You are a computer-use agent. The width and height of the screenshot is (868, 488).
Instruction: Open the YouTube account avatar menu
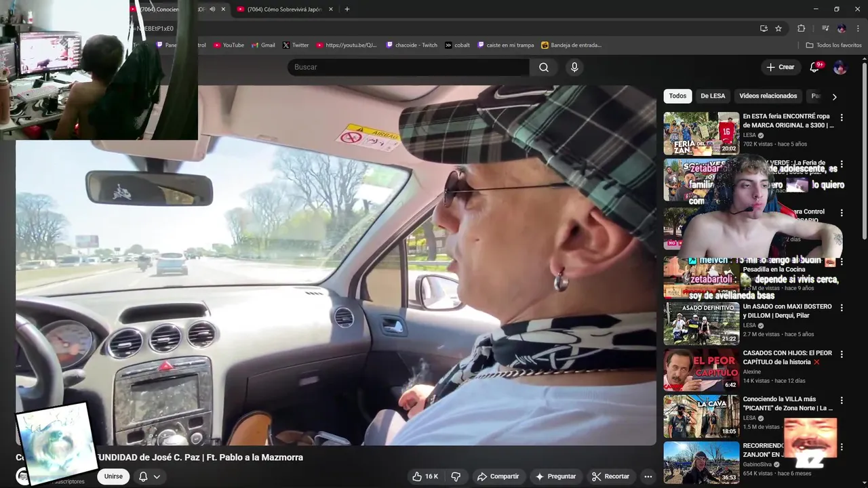(x=840, y=67)
